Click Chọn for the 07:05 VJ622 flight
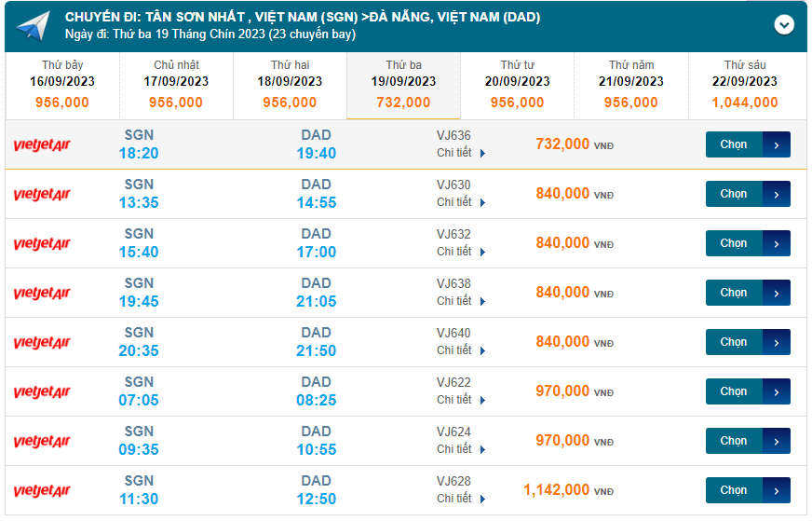This screenshot has width=812, height=521. [748, 391]
